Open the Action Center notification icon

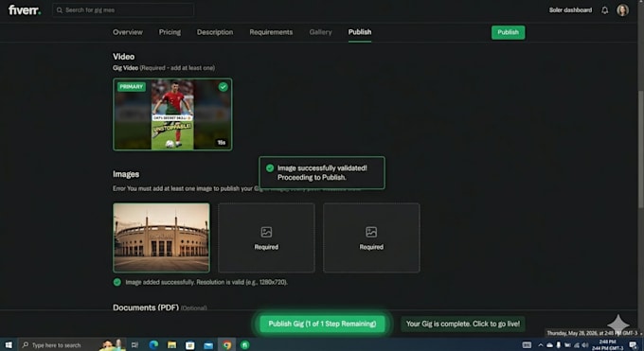[x=633, y=345]
